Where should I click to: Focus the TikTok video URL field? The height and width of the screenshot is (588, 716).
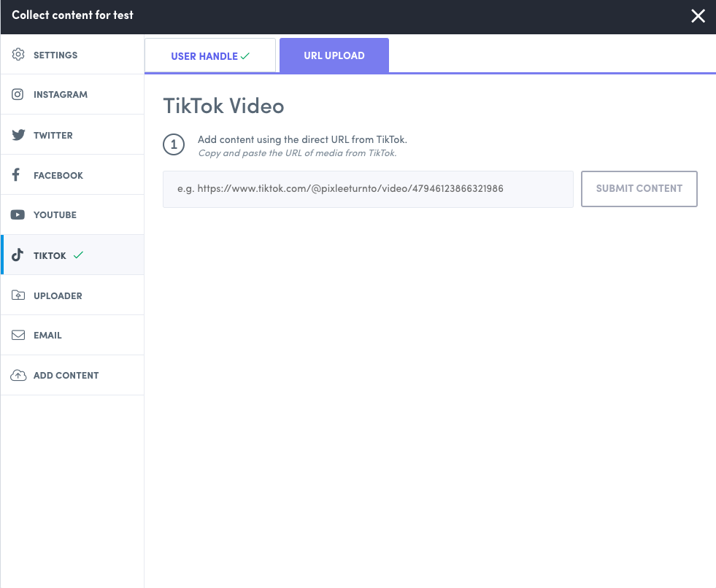(x=368, y=189)
